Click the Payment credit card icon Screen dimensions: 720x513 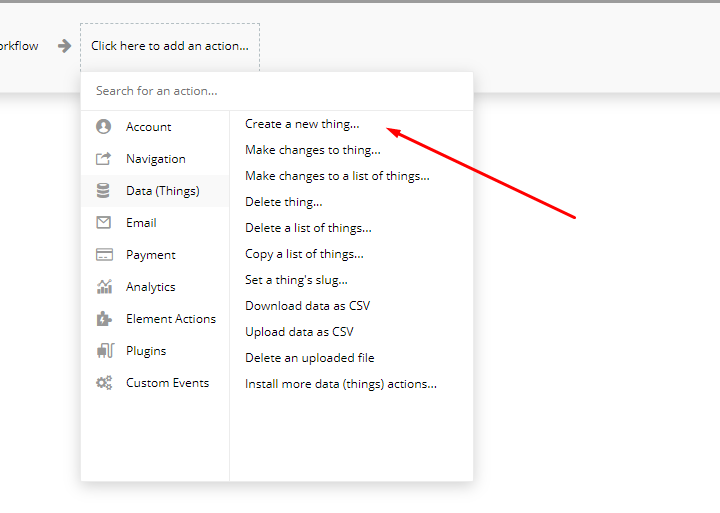pyautogui.click(x=104, y=254)
